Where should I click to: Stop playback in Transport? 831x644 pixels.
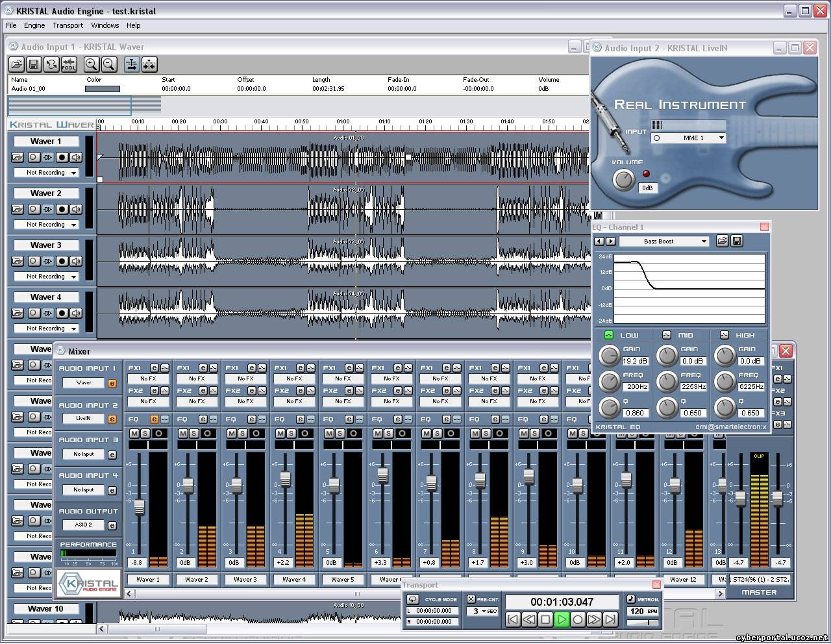545,619
